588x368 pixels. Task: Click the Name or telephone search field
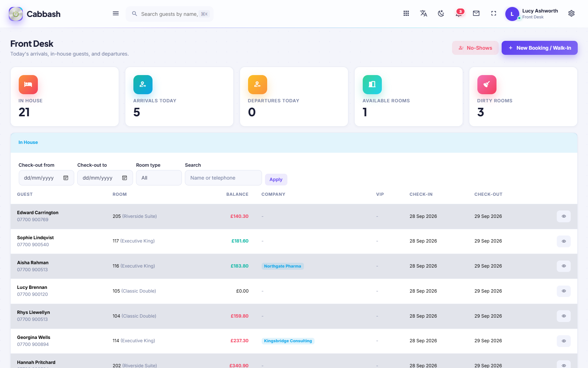tap(223, 178)
